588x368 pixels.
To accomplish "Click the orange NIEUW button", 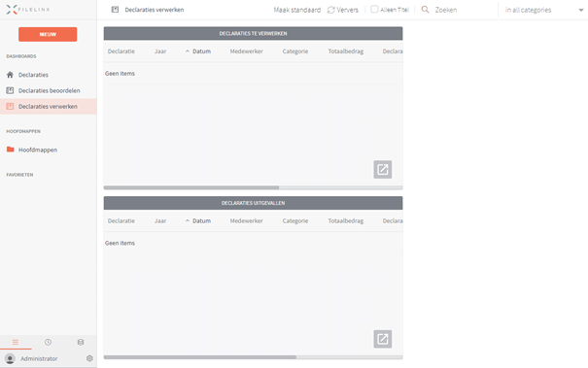I will 48,34.
